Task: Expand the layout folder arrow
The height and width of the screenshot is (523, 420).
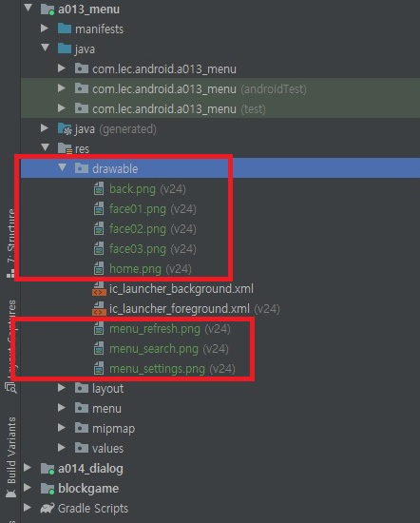Action: 62,388
